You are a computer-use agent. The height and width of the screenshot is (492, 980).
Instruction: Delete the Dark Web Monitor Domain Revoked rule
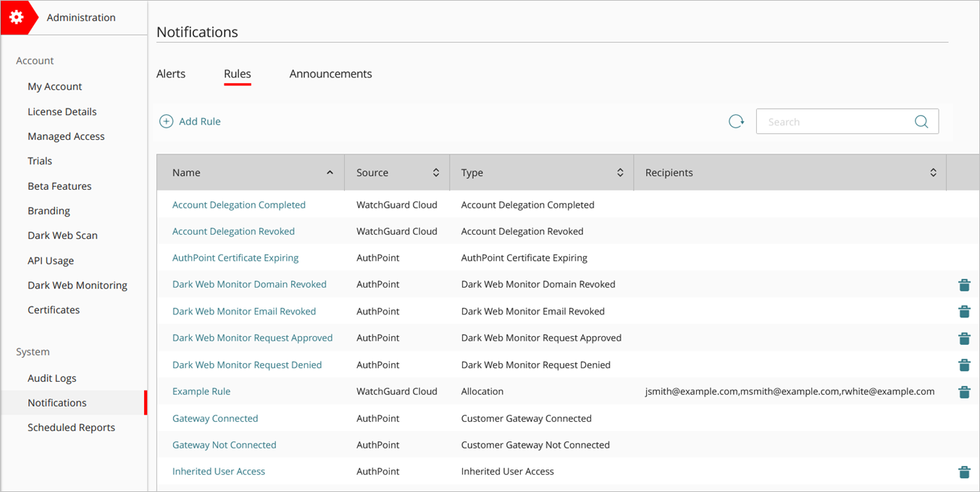(964, 285)
